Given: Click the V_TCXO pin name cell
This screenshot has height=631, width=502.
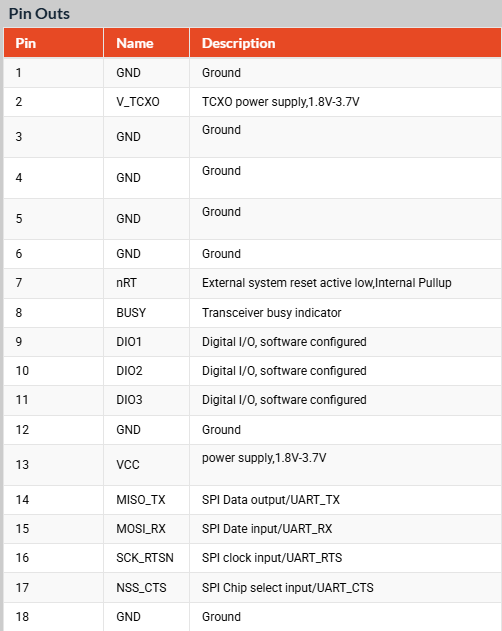Looking at the screenshot, I should pos(147,102).
